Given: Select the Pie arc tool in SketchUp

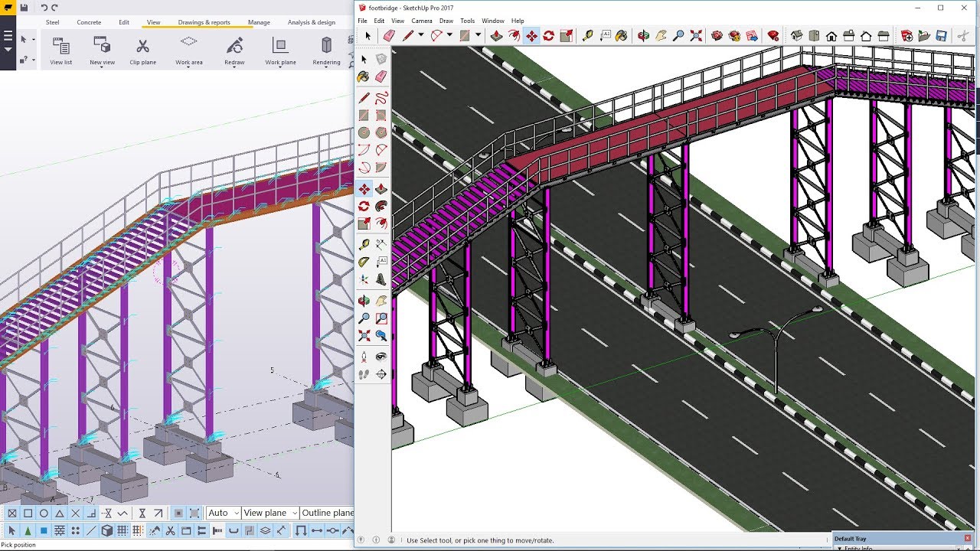Looking at the screenshot, I should tap(381, 167).
